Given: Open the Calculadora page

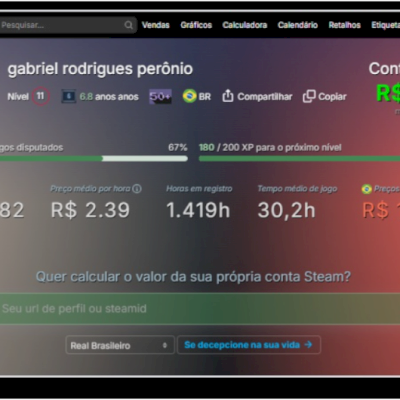Looking at the screenshot, I should point(245,25).
